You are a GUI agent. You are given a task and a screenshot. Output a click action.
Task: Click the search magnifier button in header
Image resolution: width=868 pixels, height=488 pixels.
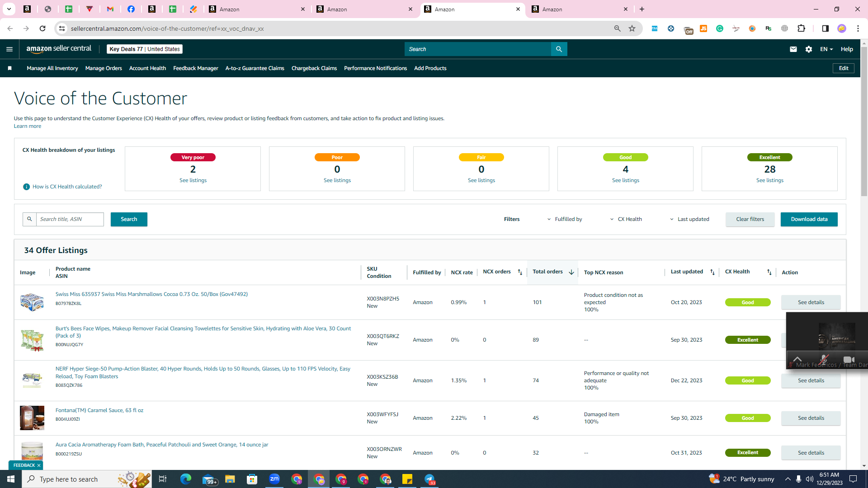pyautogui.click(x=559, y=49)
